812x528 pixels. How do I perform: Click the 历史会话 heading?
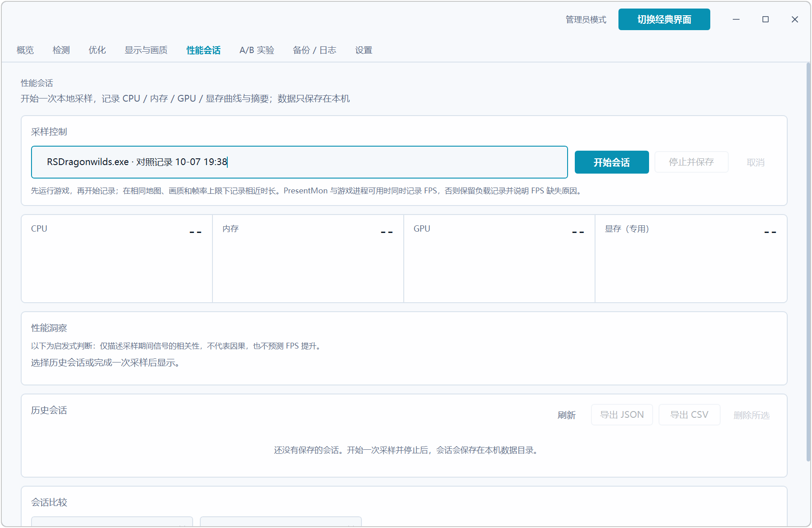pyautogui.click(x=49, y=410)
